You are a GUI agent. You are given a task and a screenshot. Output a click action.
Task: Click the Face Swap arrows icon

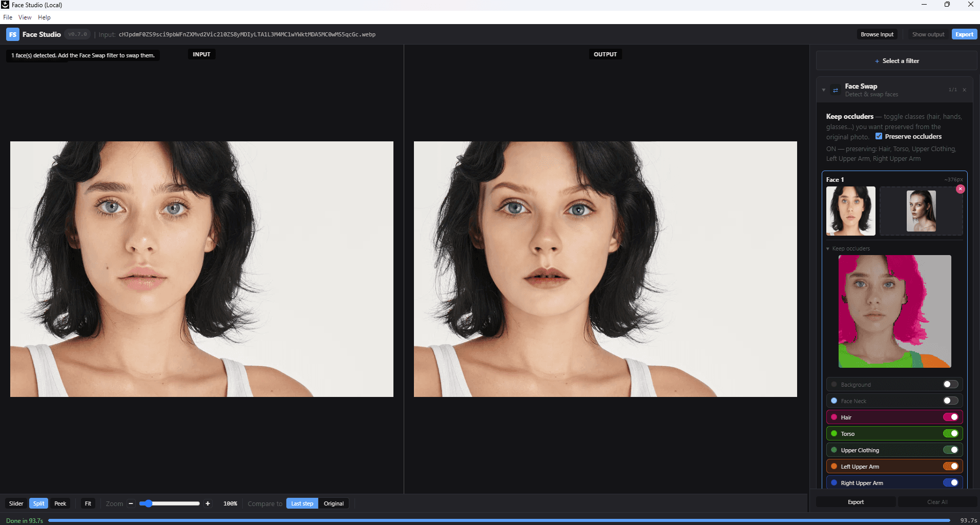(836, 90)
